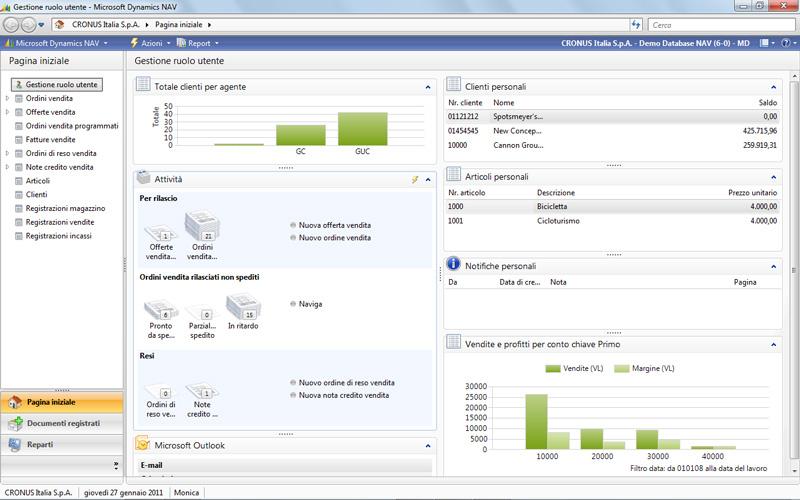800x500 pixels.
Task: Expand the 'Ordini vendita' tree node
Action: tap(8, 99)
